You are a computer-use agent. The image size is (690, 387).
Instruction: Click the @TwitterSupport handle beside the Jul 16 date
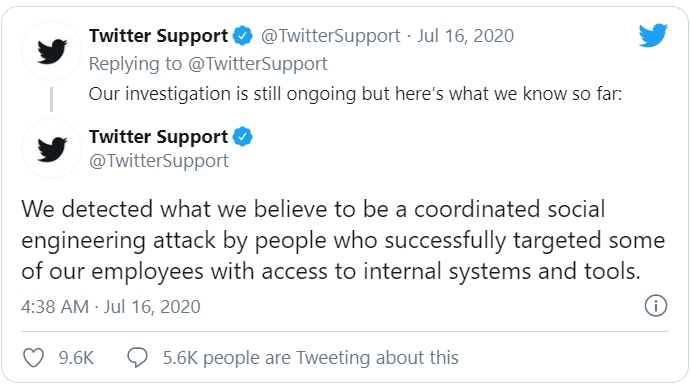330,36
